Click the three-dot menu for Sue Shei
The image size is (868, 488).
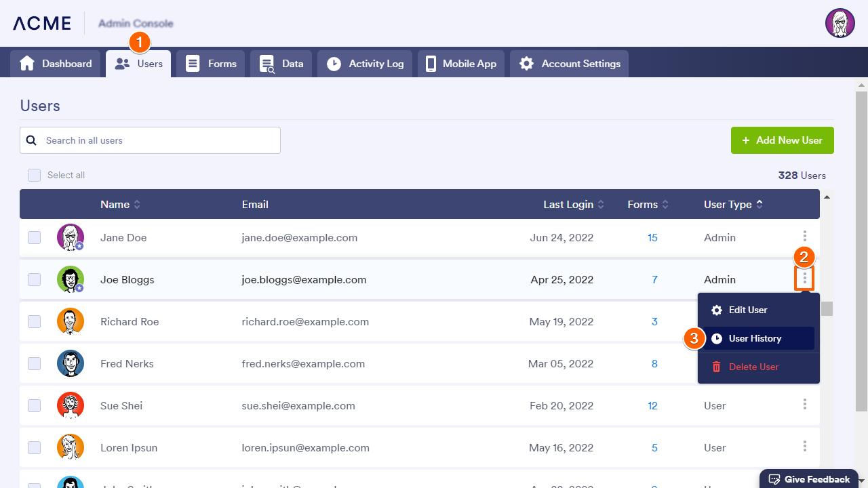tap(805, 405)
